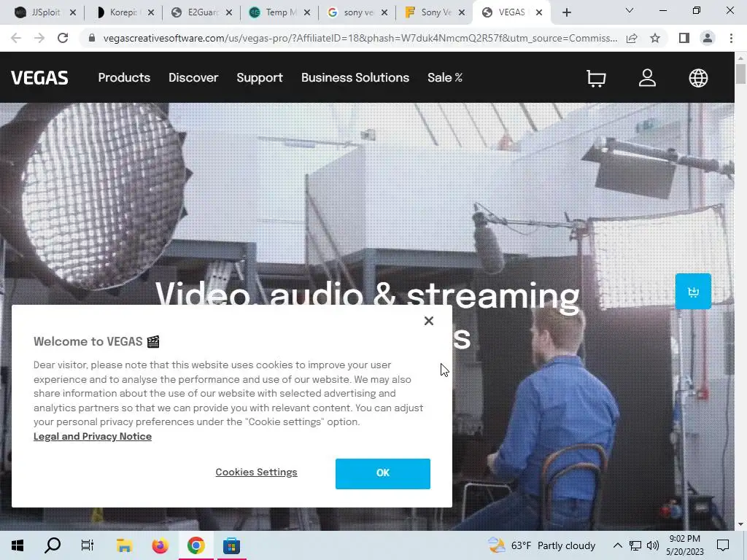This screenshot has width=747, height=560.
Task: Open Task View in the taskbar
Action: (88, 545)
